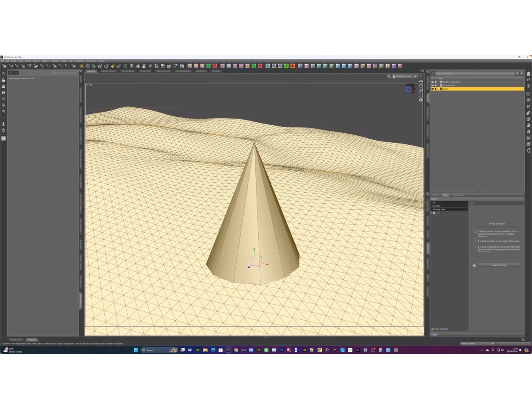
Task: Hide the first scene node via eye icon
Action: tap(432, 82)
